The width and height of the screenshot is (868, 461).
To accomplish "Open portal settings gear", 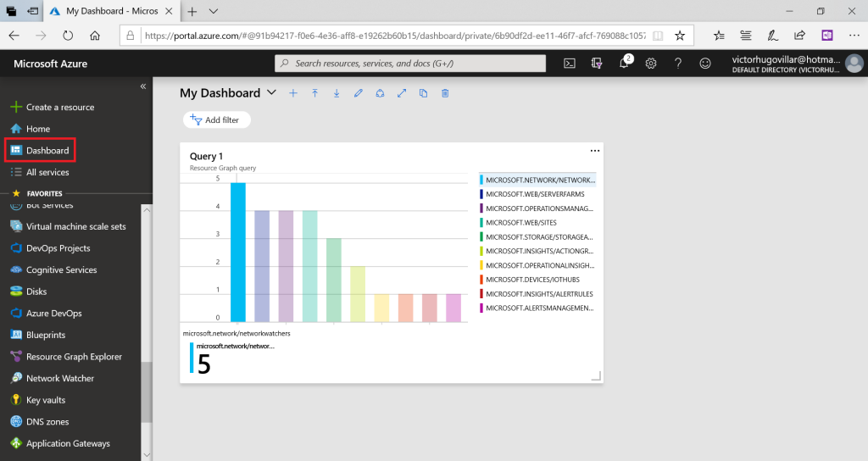I will [x=651, y=63].
